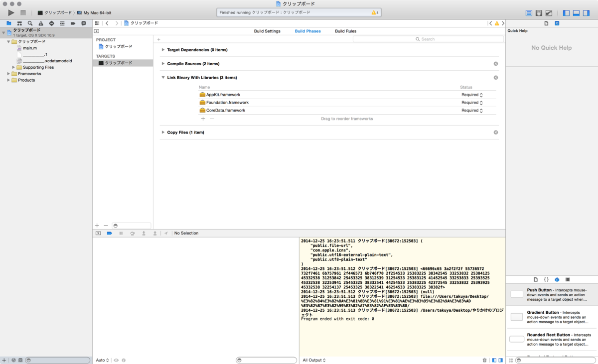Click the related items grid icon in jump bar

click(x=97, y=23)
